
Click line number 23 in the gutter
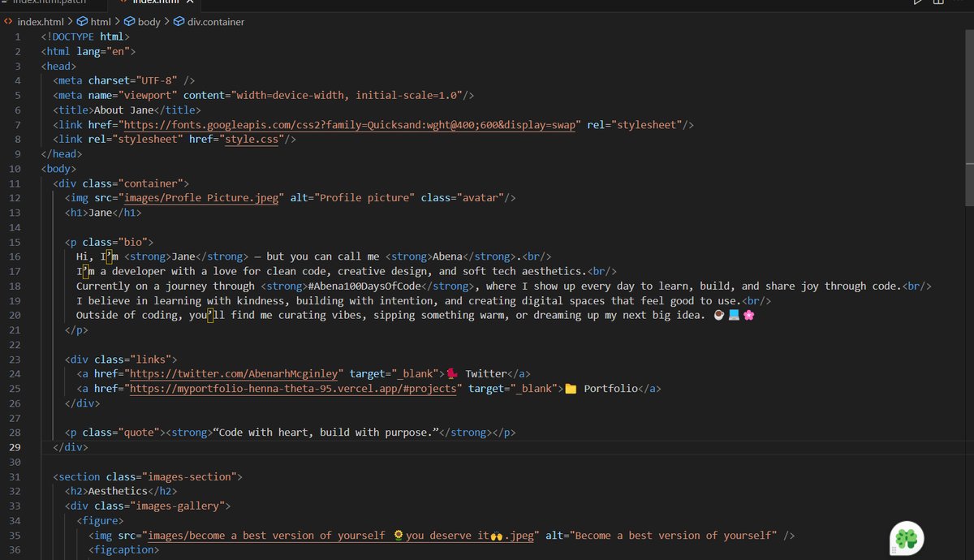(15, 359)
